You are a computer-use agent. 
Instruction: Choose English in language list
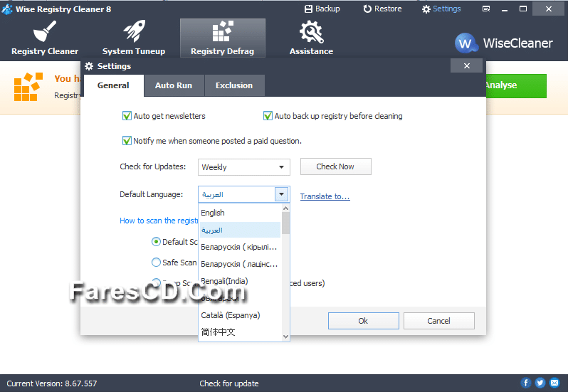pyautogui.click(x=240, y=213)
